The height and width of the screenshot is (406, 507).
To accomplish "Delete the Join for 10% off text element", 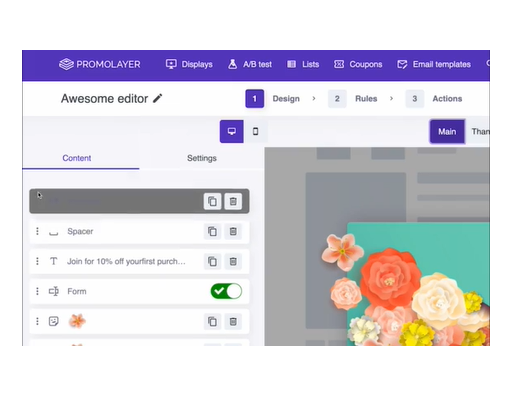I will pos(233,261).
